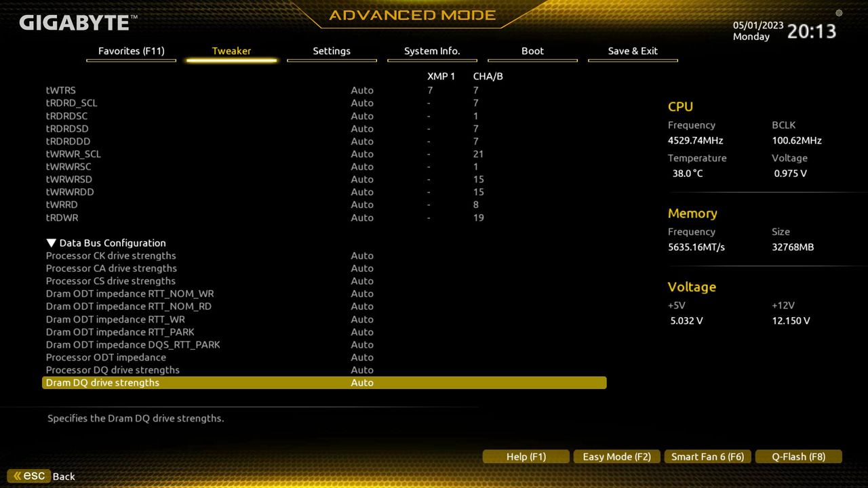868x488 pixels.
Task: Switch to Easy Mode (F2)
Action: click(x=616, y=457)
